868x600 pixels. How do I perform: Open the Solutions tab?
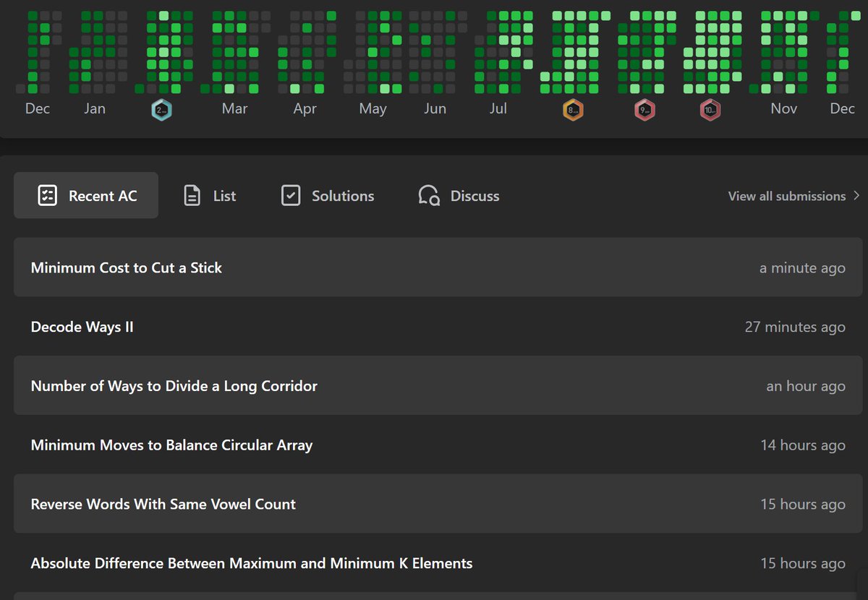coord(327,195)
